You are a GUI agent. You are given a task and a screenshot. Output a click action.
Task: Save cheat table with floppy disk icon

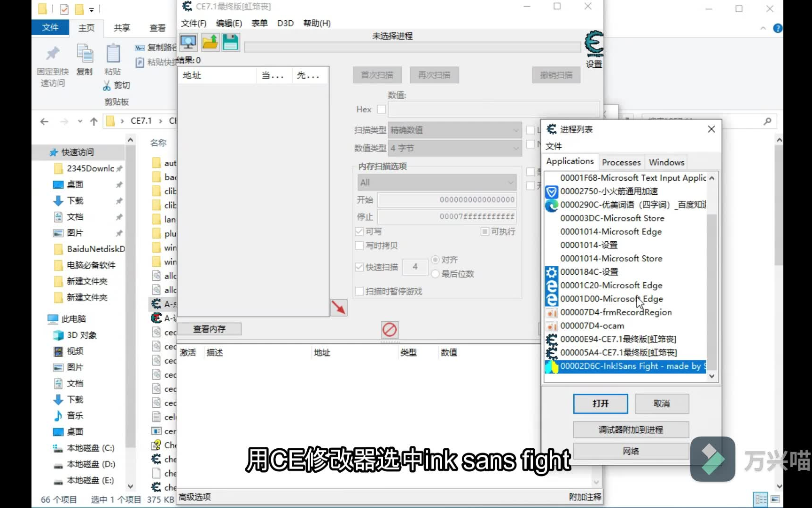[230, 42]
